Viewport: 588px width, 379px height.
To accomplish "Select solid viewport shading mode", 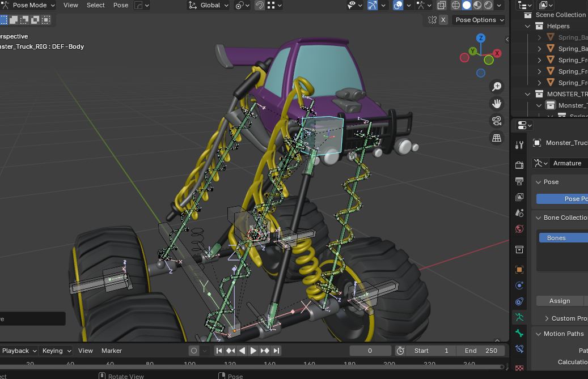I will coord(467,5).
